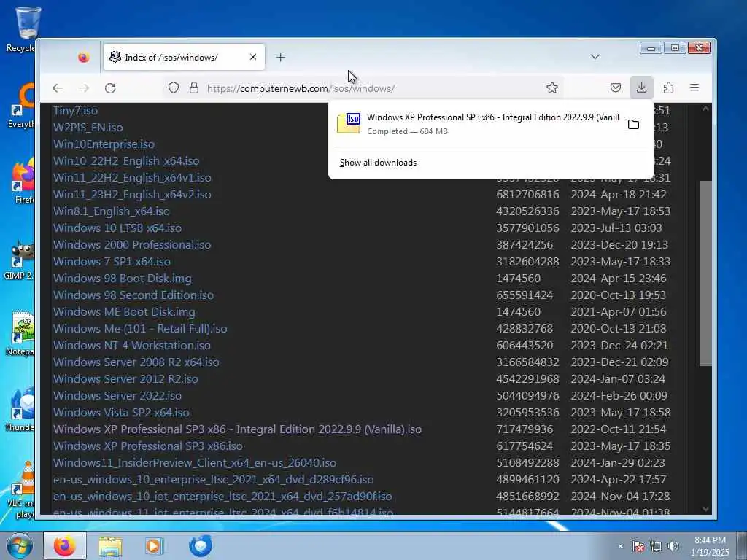This screenshot has height=560, width=747.
Task: Bookmark this page with the star icon
Action: (x=552, y=87)
